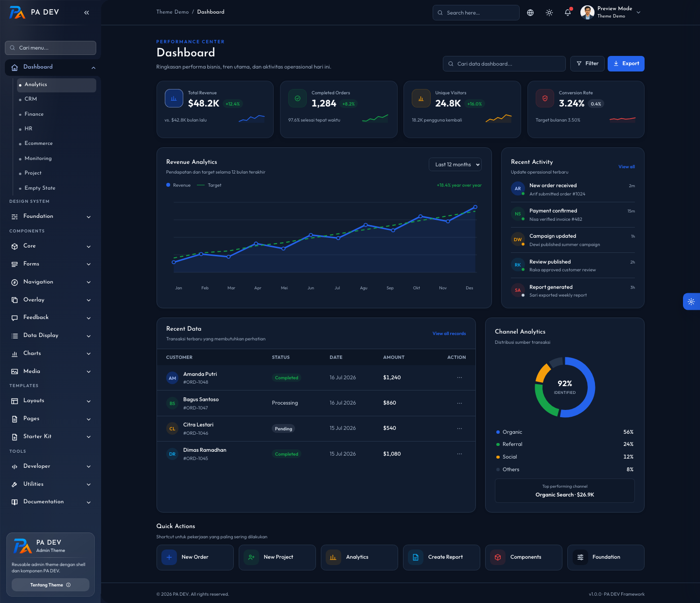Click the green Referral legend dot
The width and height of the screenshot is (700, 603).
tap(498, 444)
